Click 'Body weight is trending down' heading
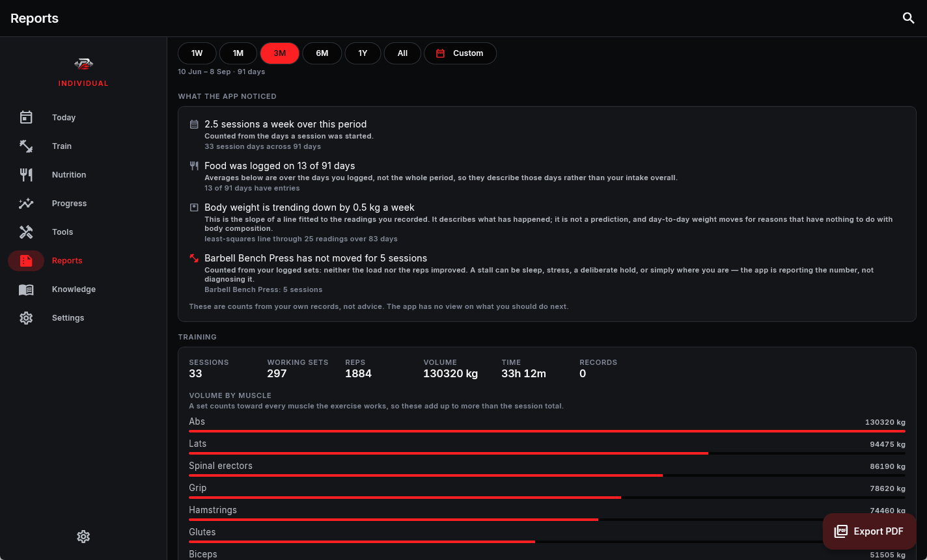927x560 pixels. pyautogui.click(x=309, y=207)
